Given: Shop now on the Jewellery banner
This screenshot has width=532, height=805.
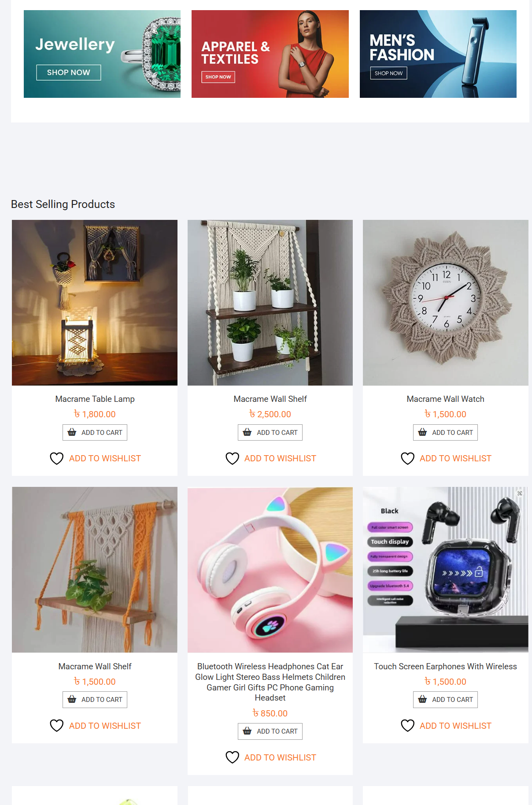Looking at the screenshot, I should click(69, 73).
